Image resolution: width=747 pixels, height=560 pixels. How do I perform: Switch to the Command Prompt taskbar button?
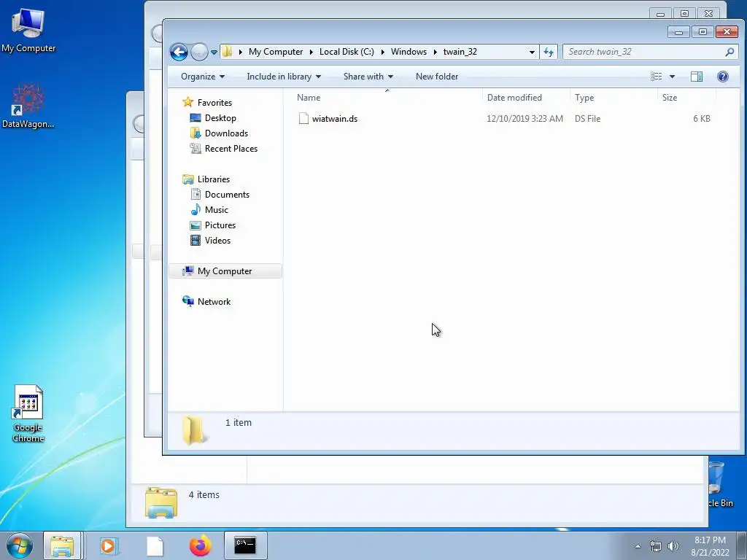pyautogui.click(x=245, y=545)
